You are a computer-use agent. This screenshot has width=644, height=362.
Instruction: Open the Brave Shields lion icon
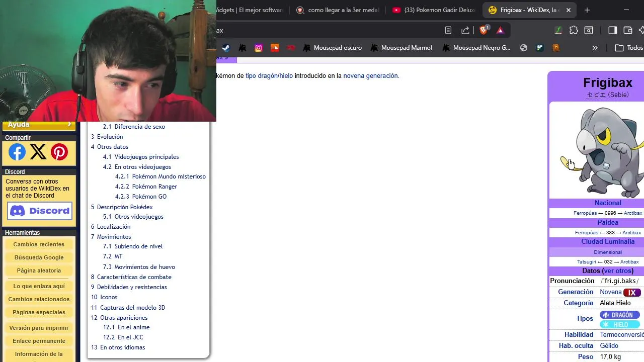point(484,30)
